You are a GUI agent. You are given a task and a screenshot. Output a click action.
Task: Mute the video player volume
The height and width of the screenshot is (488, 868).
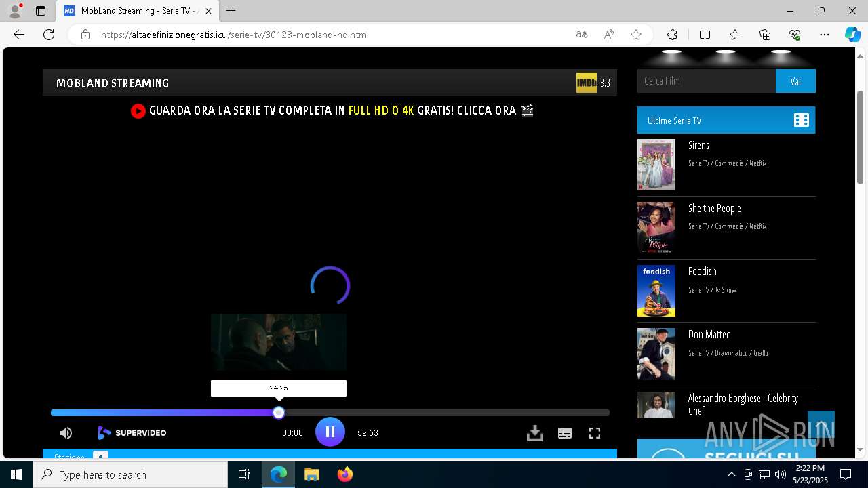[66, 433]
